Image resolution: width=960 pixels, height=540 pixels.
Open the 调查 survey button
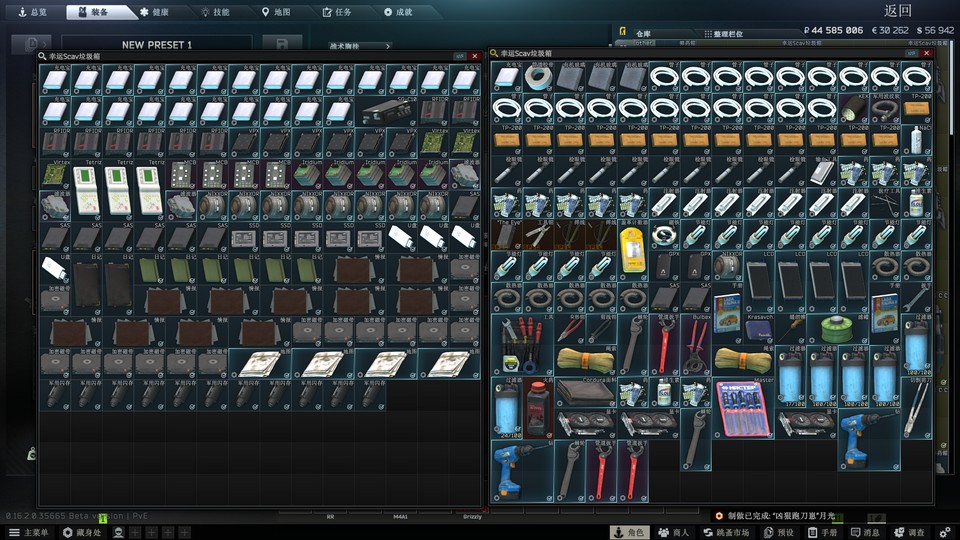point(910,533)
